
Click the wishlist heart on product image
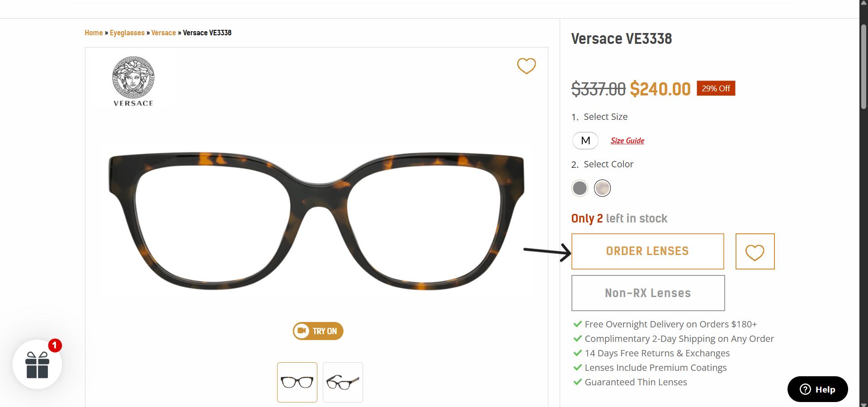526,66
